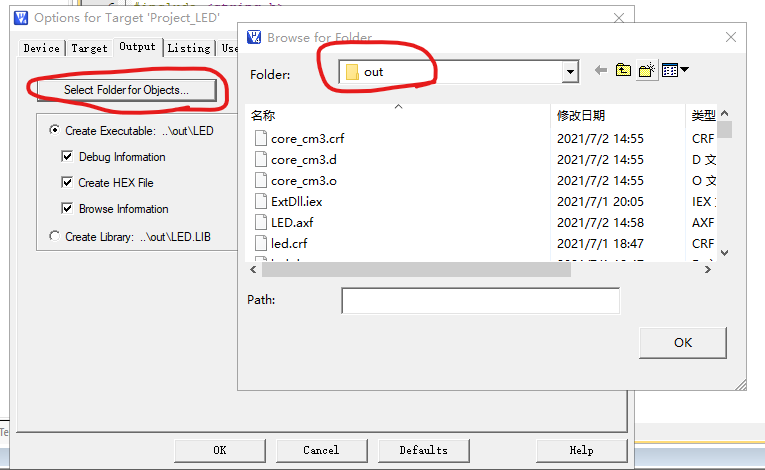Switch to the Target tab
This screenshot has width=765, height=470.
coord(89,48)
